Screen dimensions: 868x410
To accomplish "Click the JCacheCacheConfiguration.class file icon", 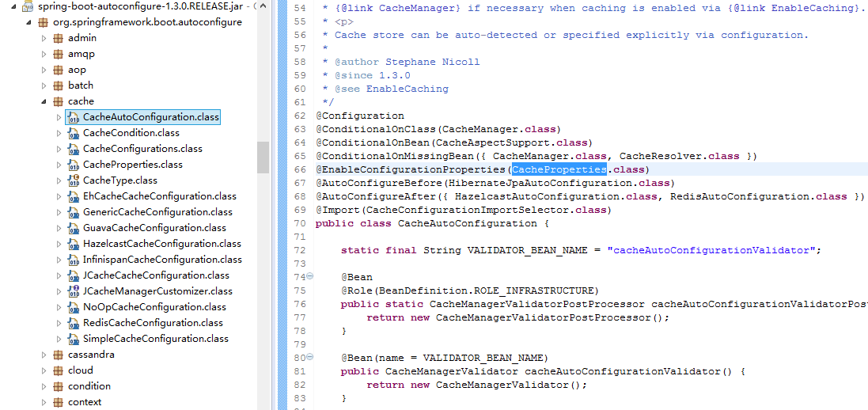I will (73, 275).
